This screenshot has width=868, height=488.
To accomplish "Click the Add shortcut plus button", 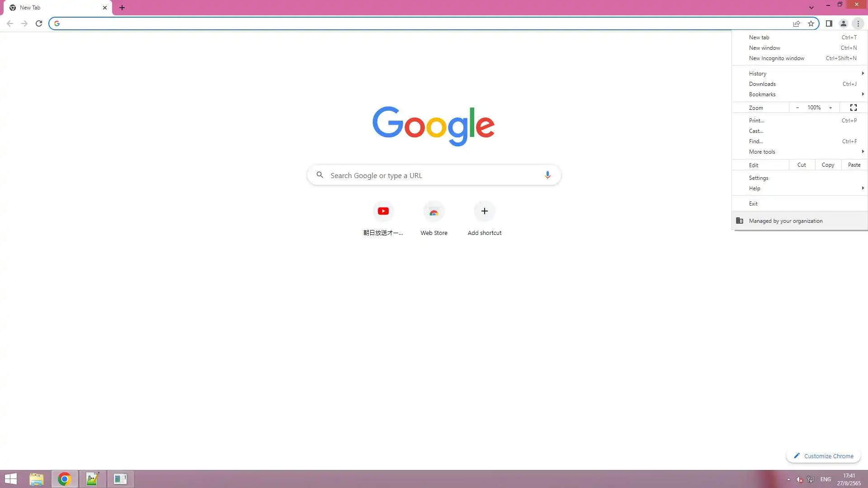I will (484, 211).
